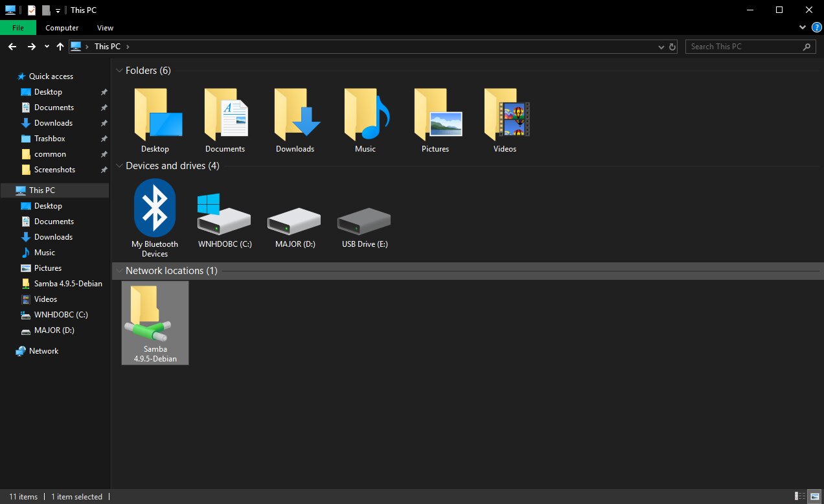824x504 pixels.
Task: Open the File menu
Action: point(18,28)
